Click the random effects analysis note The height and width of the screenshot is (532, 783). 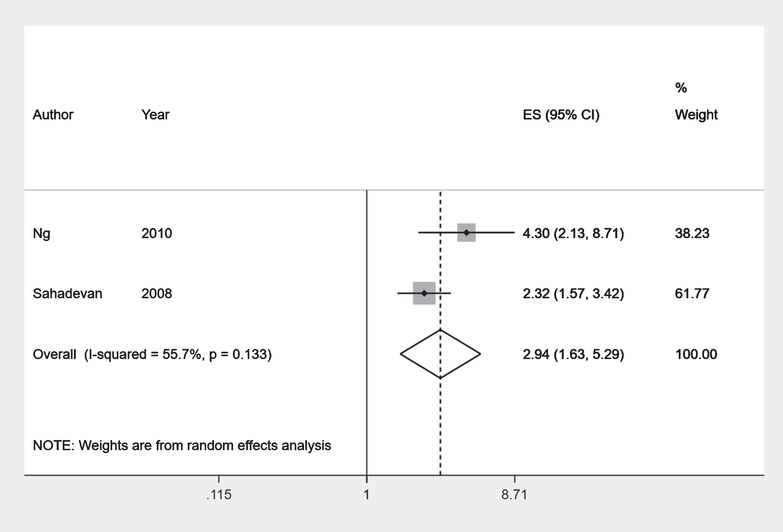tap(182, 445)
